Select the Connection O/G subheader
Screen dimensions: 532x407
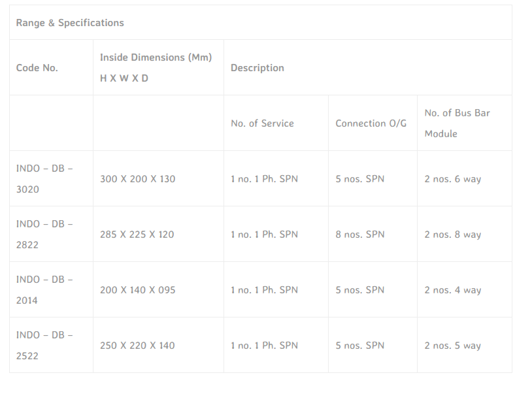pyautogui.click(x=371, y=123)
